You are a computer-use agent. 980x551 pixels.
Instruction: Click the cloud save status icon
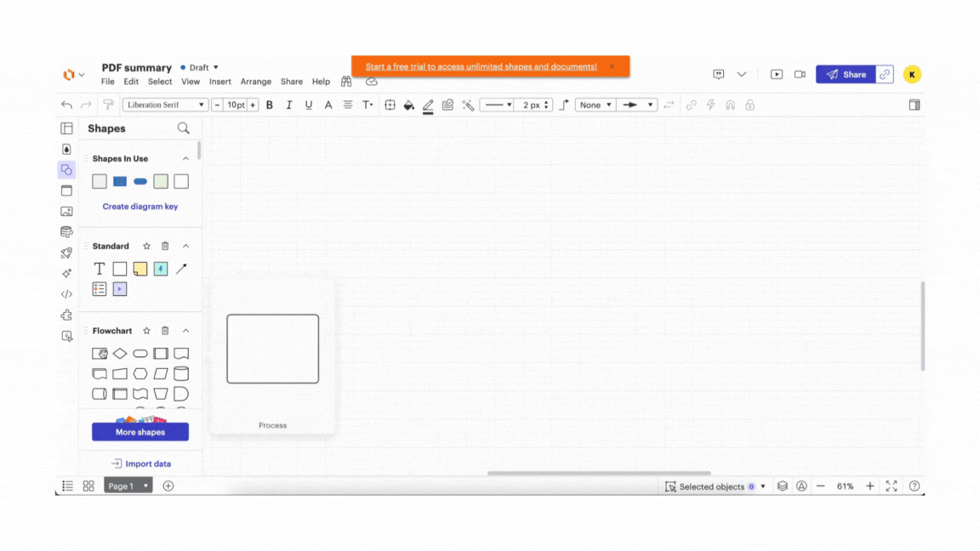(x=372, y=82)
